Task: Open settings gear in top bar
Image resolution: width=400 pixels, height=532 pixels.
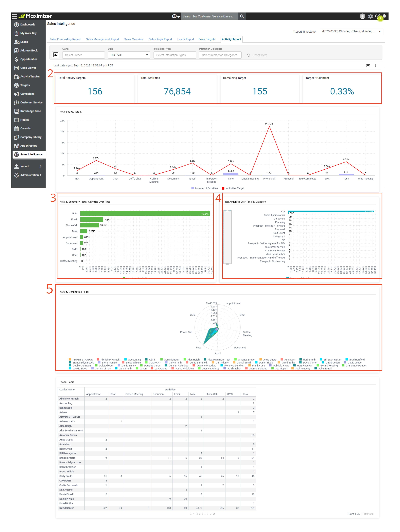Action: (370, 16)
